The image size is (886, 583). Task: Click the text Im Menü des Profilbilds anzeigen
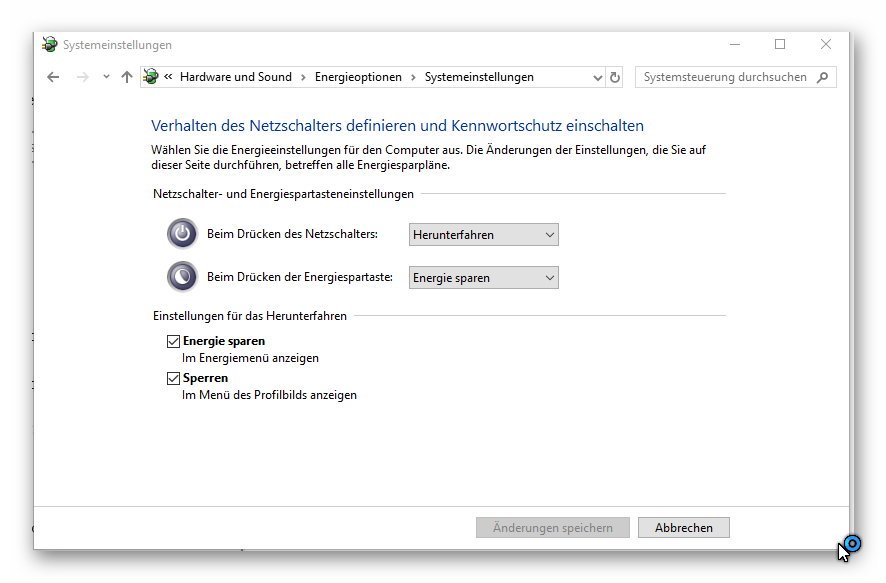coord(269,395)
